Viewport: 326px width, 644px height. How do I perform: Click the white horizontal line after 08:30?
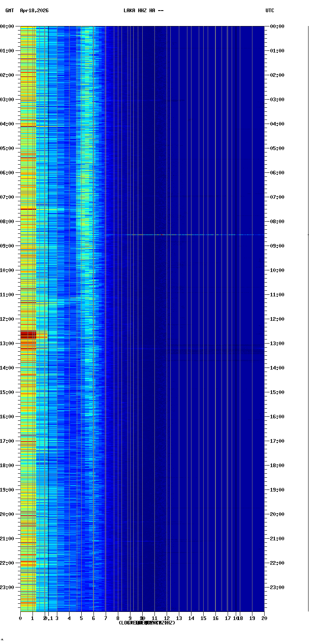click(183, 235)
